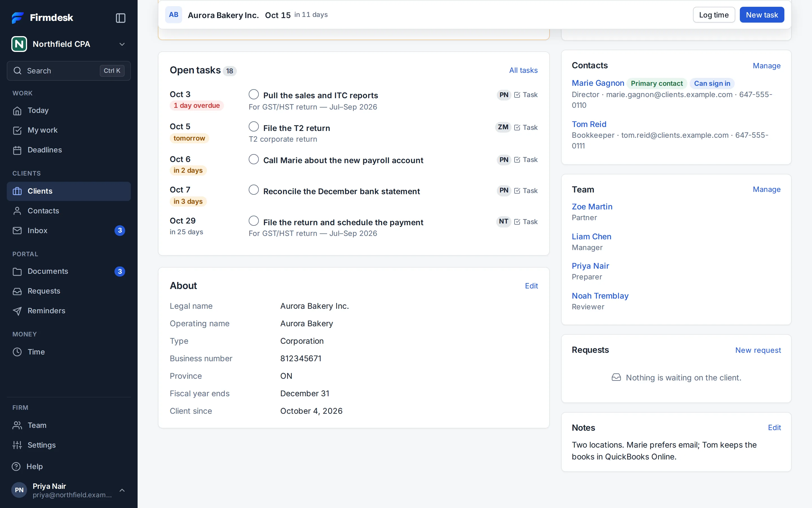Check off "Reconcile the December bank statement"
This screenshot has height=508, width=812.
(254, 190)
